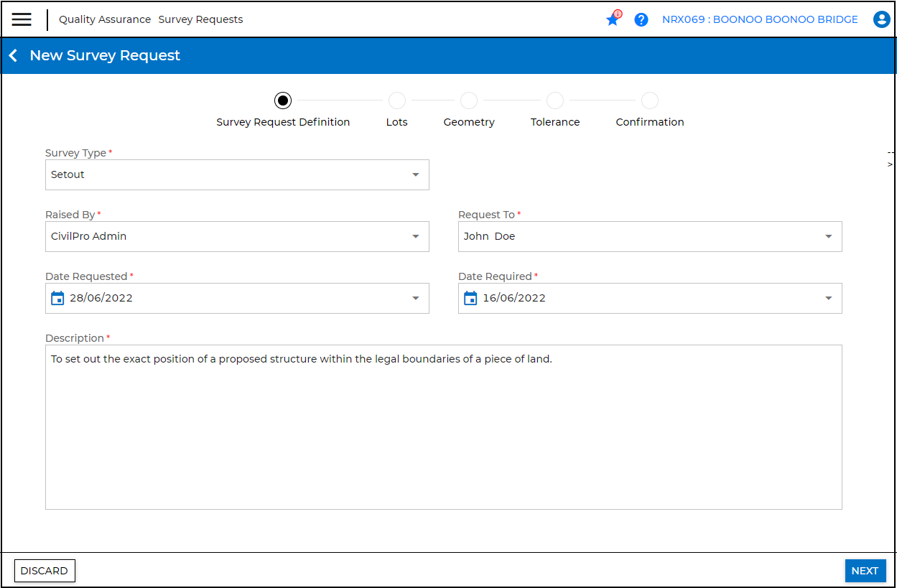Open the Date Required dropdown arrow

coord(828,299)
